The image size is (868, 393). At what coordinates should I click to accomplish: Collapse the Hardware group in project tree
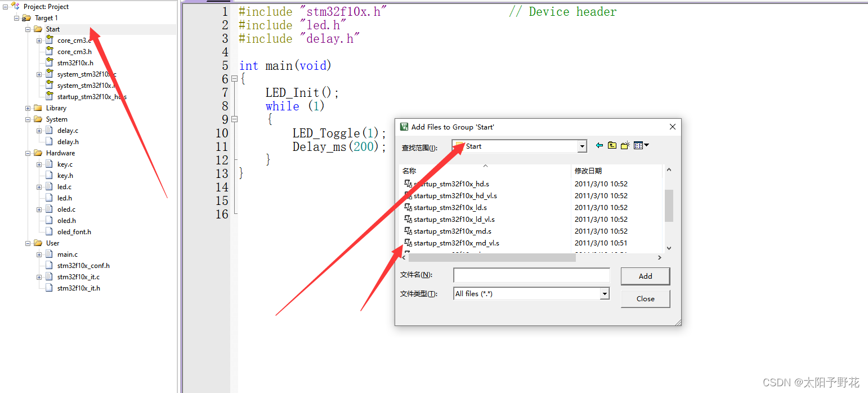pos(28,153)
